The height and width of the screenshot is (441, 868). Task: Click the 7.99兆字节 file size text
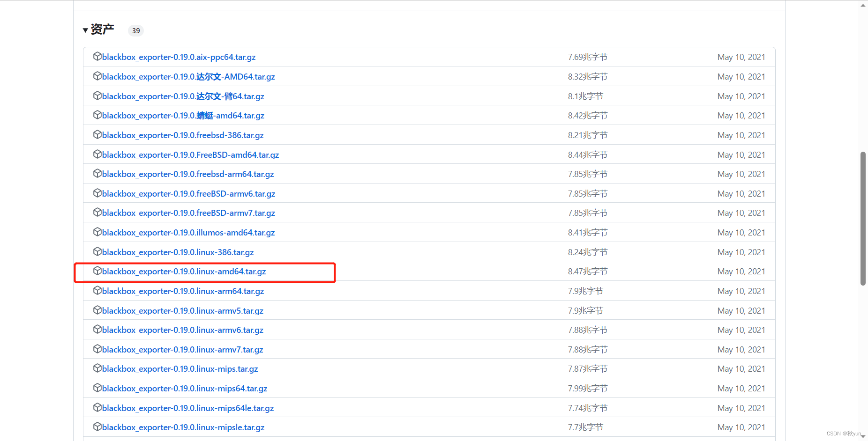588,389
